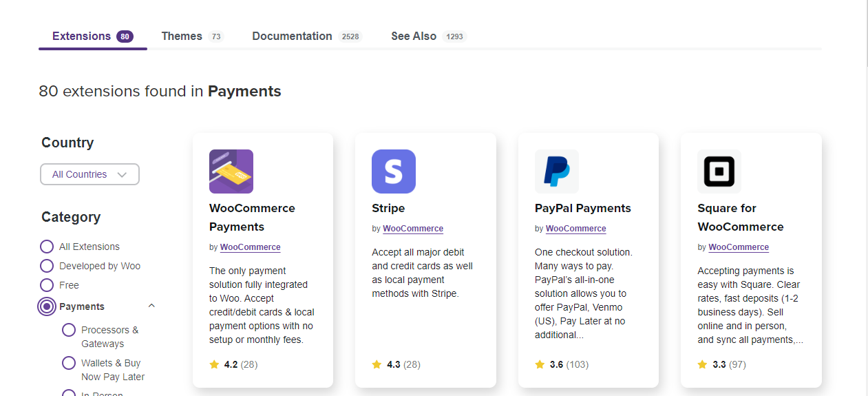Click WooCommerce author link under Stripe
Viewport: 868px width, 396px height.
click(x=413, y=229)
